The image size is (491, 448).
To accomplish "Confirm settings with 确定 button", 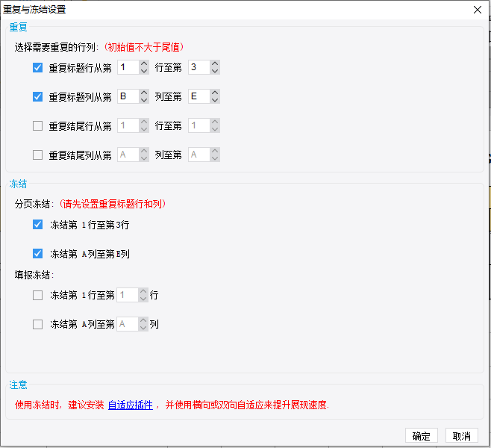I will [421, 435].
